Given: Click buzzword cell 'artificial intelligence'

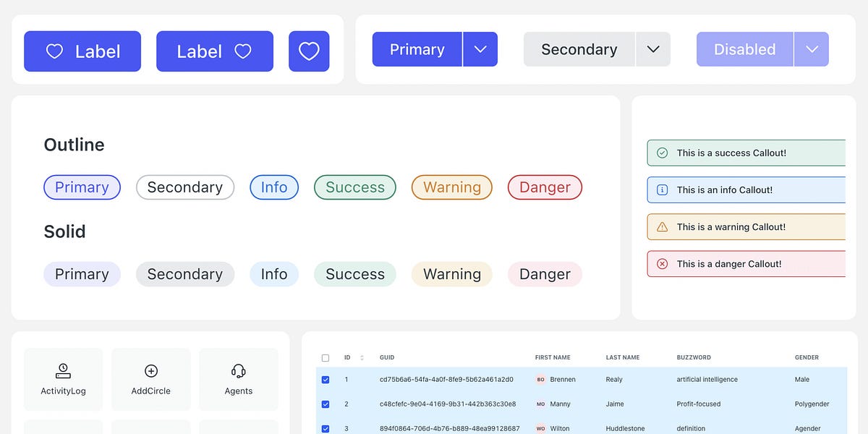Looking at the screenshot, I should [x=707, y=380].
